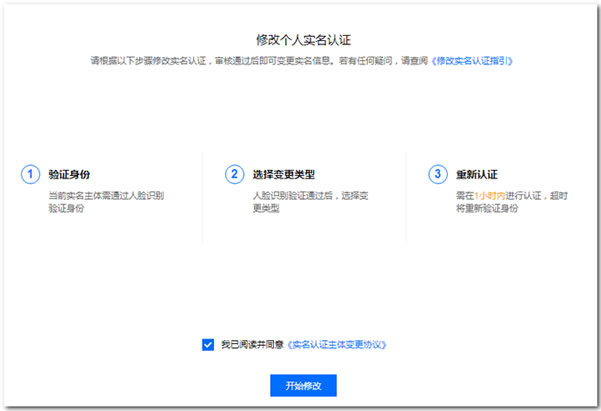
Task: Select the 选择变更类型 step heading
Action: pyautogui.click(x=284, y=174)
